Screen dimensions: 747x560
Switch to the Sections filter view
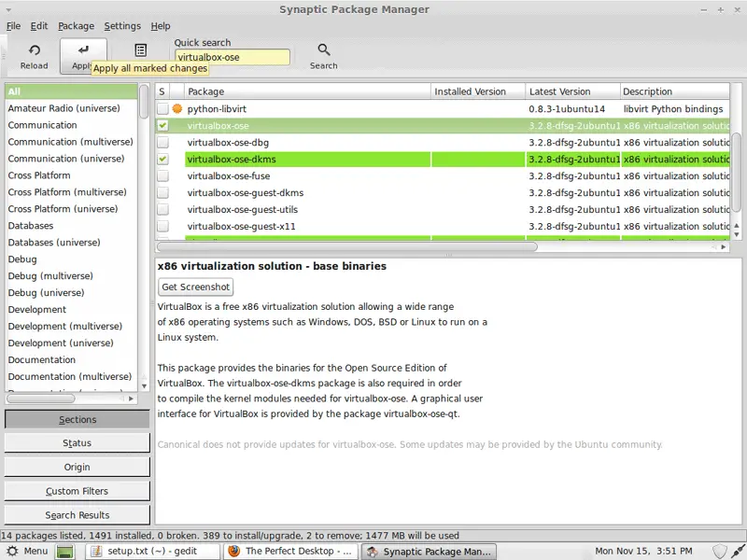[x=78, y=419]
